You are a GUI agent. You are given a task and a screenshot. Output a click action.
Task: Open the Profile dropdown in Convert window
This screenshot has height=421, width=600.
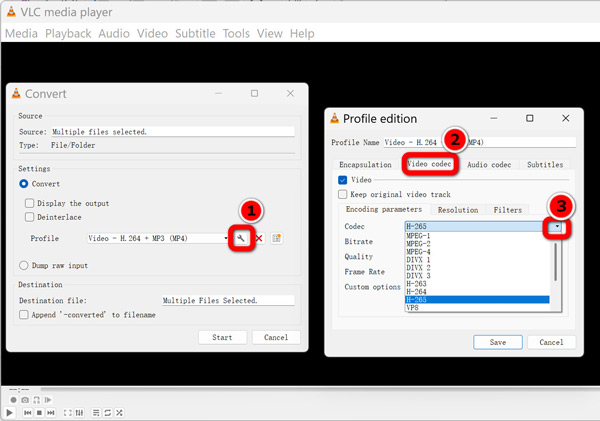pyautogui.click(x=158, y=238)
